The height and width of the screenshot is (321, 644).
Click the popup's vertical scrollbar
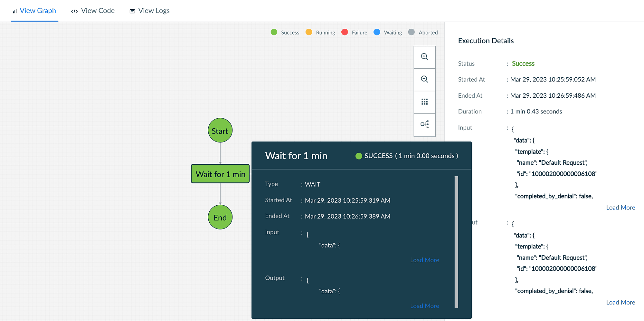pyautogui.click(x=456, y=242)
